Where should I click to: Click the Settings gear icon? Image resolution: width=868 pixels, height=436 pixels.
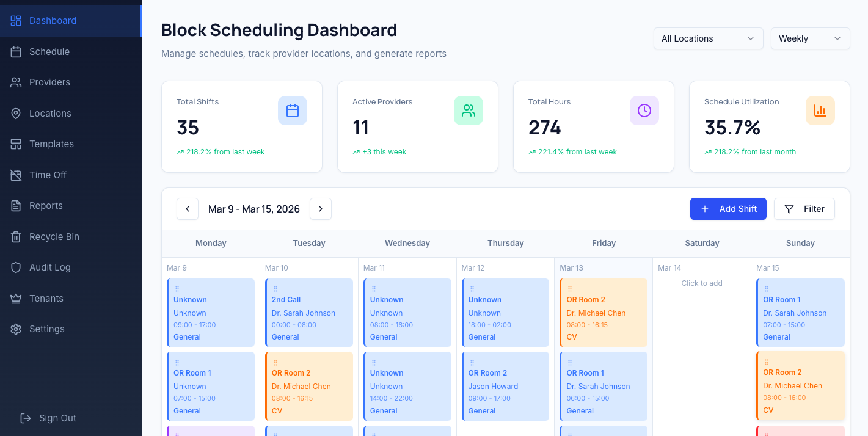click(16, 329)
